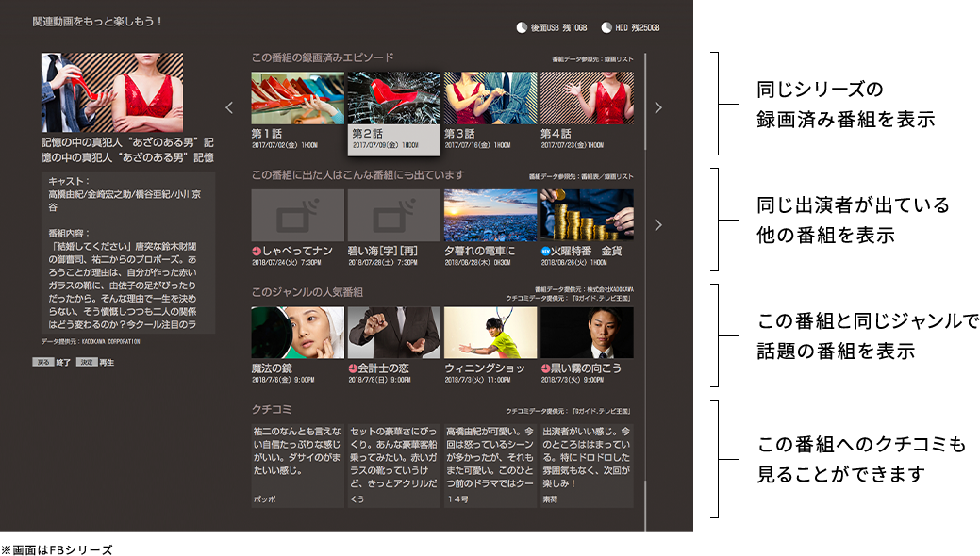Viewport: 980px width, 556px height.
Task: Click the red clock icon beside 会計士の恋
Action: 353,368
